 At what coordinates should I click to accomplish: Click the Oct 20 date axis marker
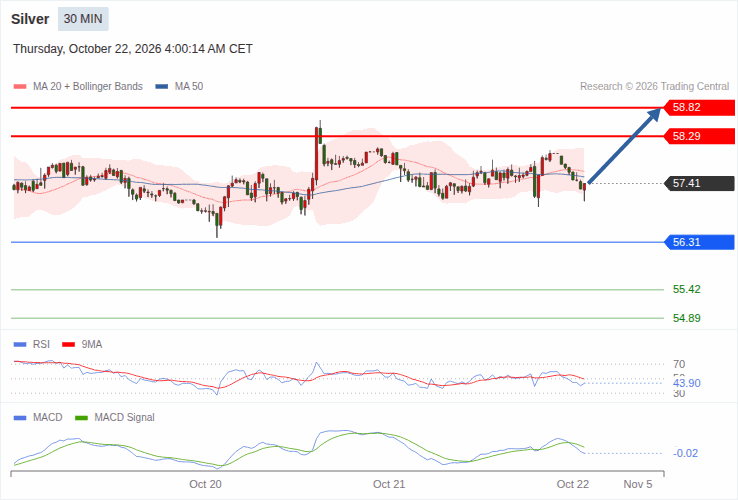(205, 484)
